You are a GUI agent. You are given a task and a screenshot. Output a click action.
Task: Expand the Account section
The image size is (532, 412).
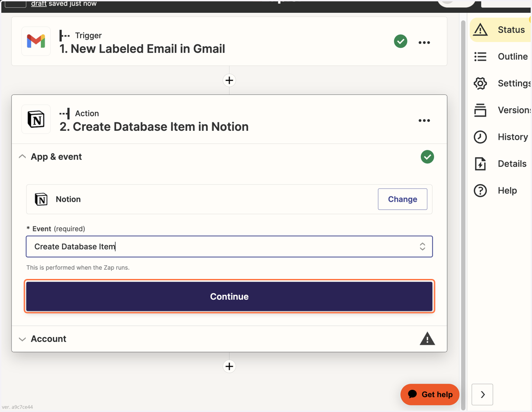click(x=22, y=339)
